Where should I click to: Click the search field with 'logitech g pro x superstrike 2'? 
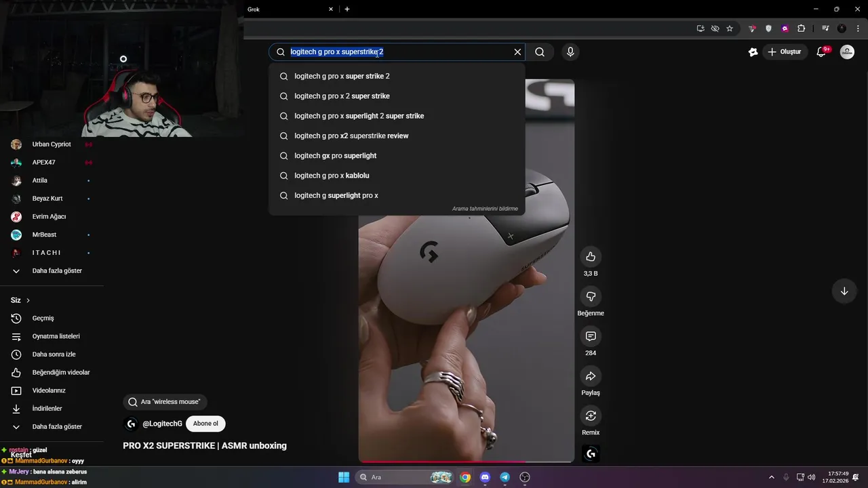coord(397,52)
